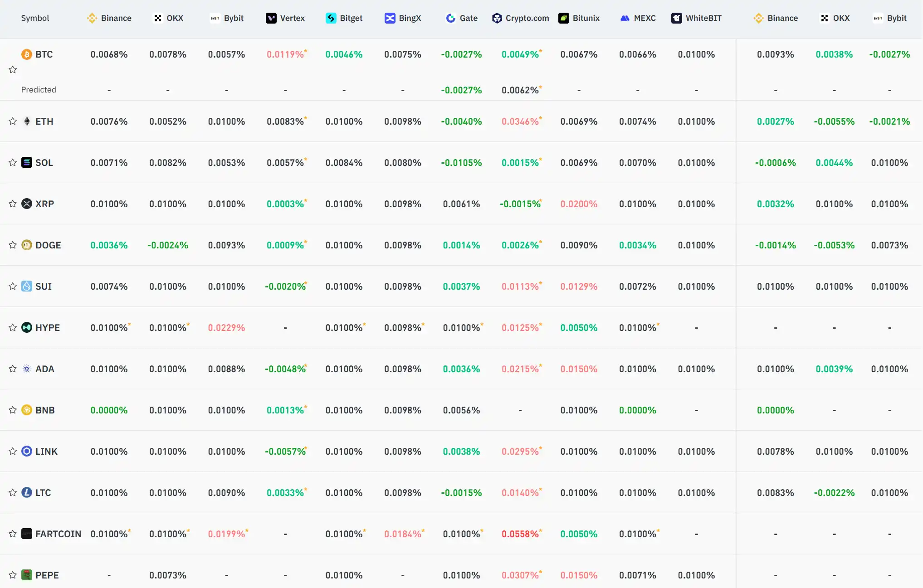Select the WhiteBIT column header
923x588 pixels.
point(696,18)
